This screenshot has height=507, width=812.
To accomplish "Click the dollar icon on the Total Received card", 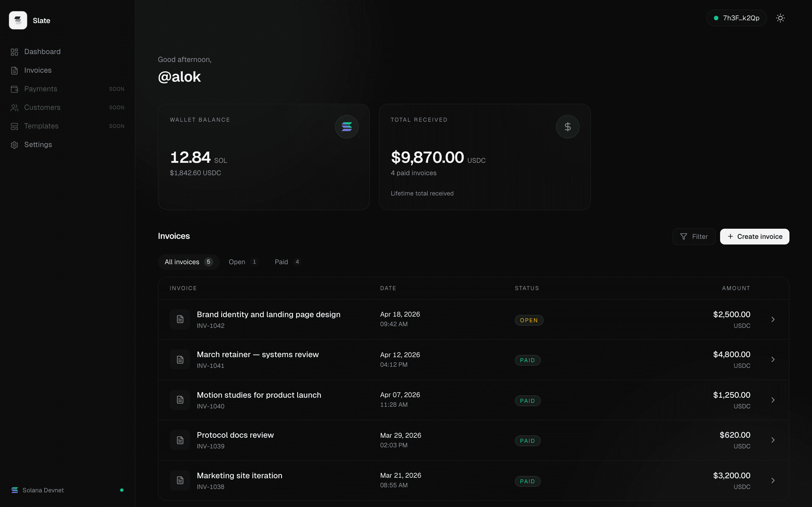I will pyautogui.click(x=567, y=126).
